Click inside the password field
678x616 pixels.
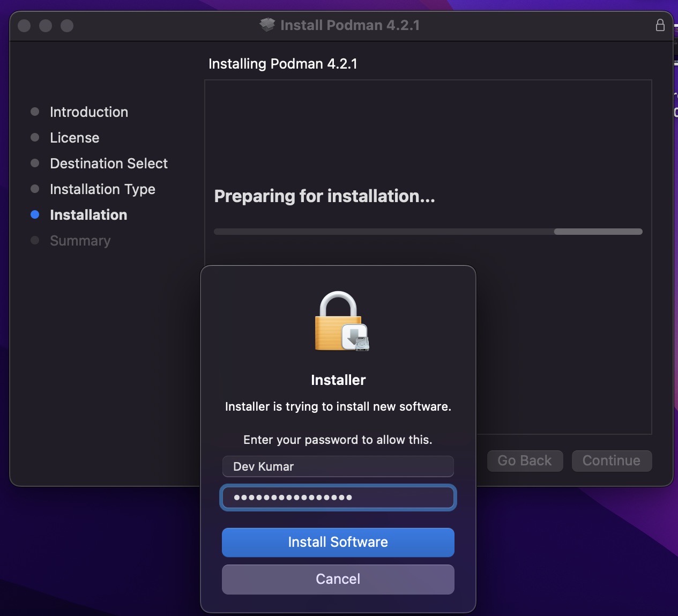coord(338,498)
